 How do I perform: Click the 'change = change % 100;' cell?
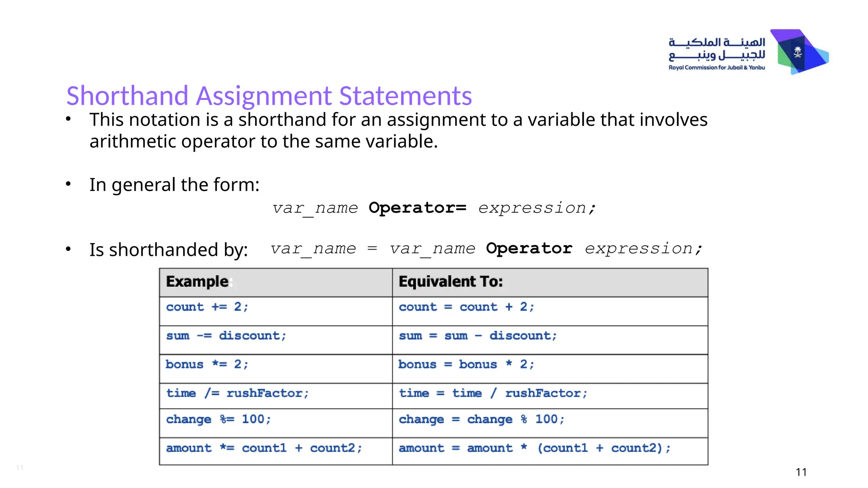550,423
